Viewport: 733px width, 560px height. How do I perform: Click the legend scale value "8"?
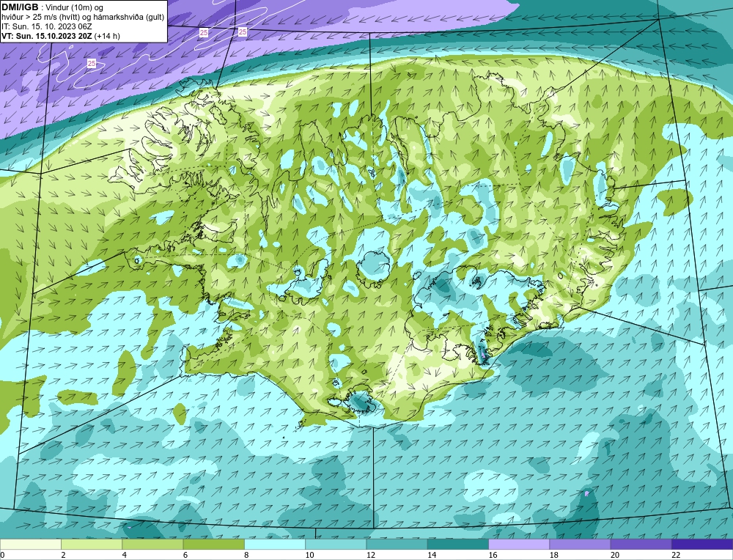246,555
